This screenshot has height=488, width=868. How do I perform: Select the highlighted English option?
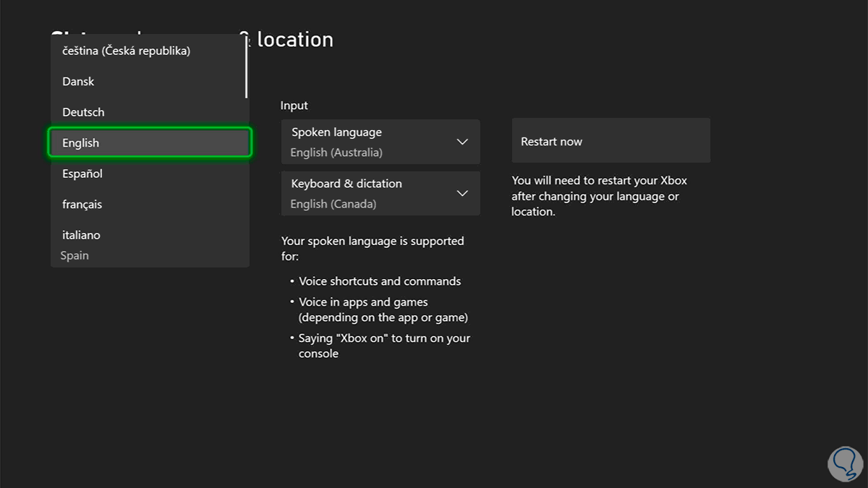(150, 143)
